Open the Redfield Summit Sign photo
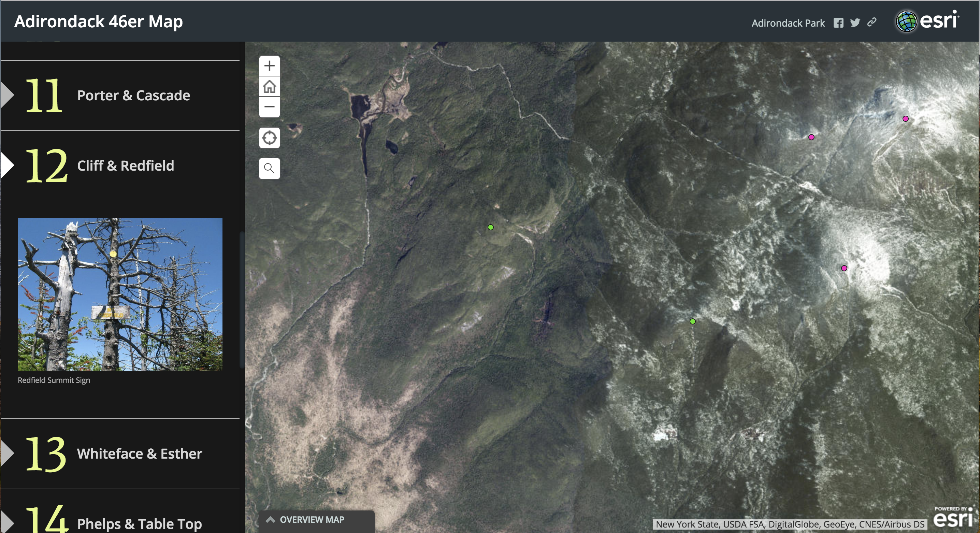The image size is (980, 533). click(120, 294)
